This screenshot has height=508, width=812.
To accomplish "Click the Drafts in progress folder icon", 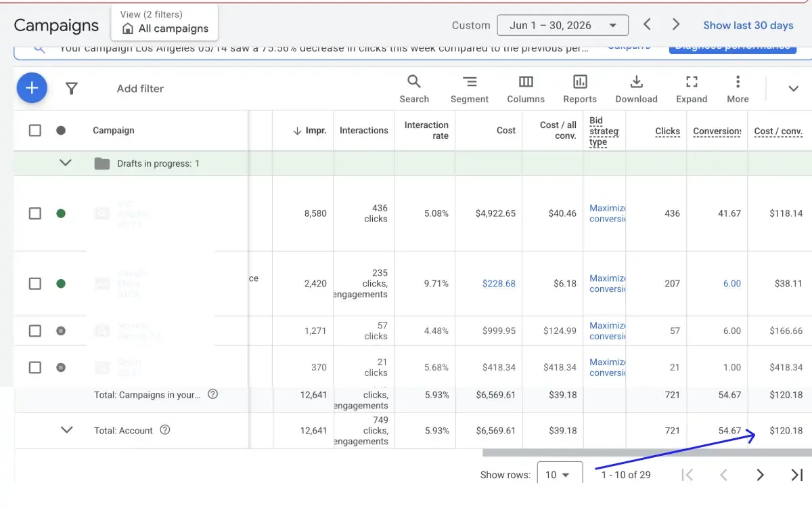I will pyautogui.click(x=102, y=163).
